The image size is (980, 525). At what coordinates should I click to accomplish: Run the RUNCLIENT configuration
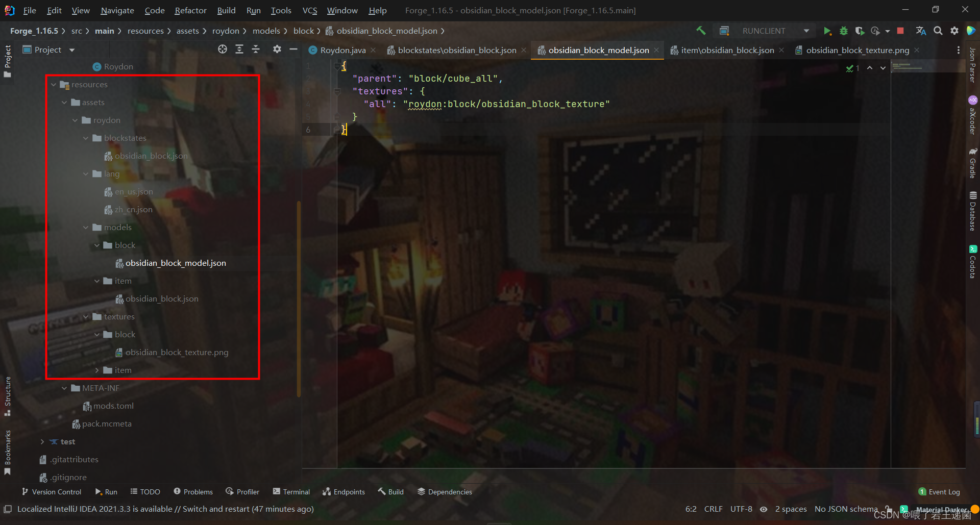point(827,31)
